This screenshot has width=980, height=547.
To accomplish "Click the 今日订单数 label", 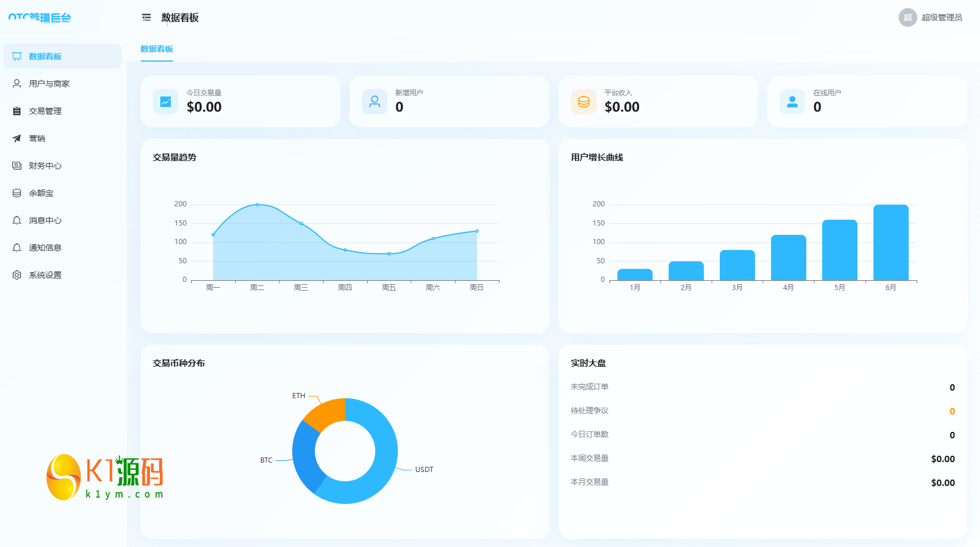I will tap(590, 434).
